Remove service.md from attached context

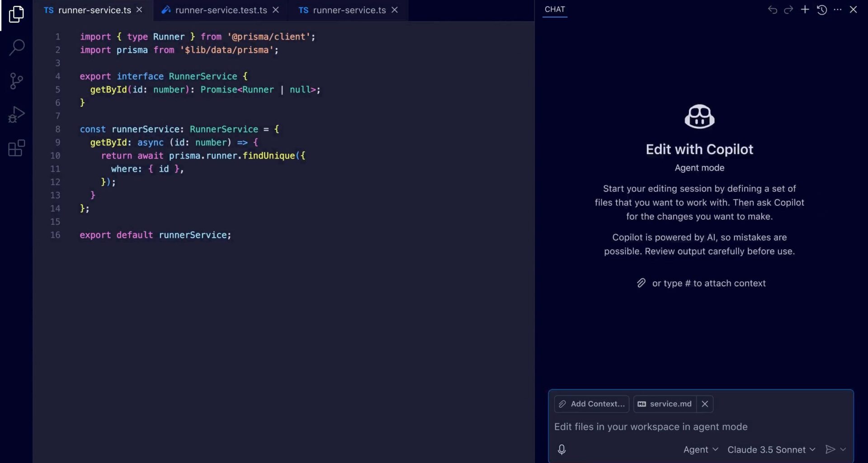click(705, 404)
